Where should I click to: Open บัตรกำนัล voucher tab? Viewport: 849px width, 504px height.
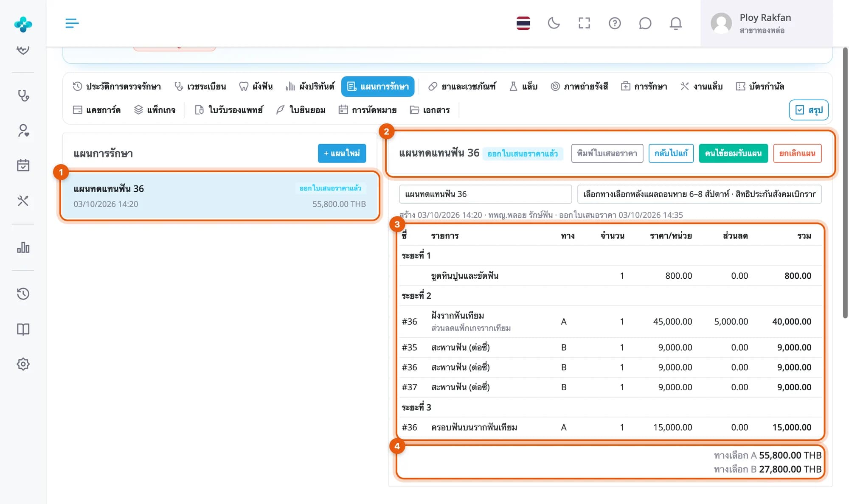760,87
